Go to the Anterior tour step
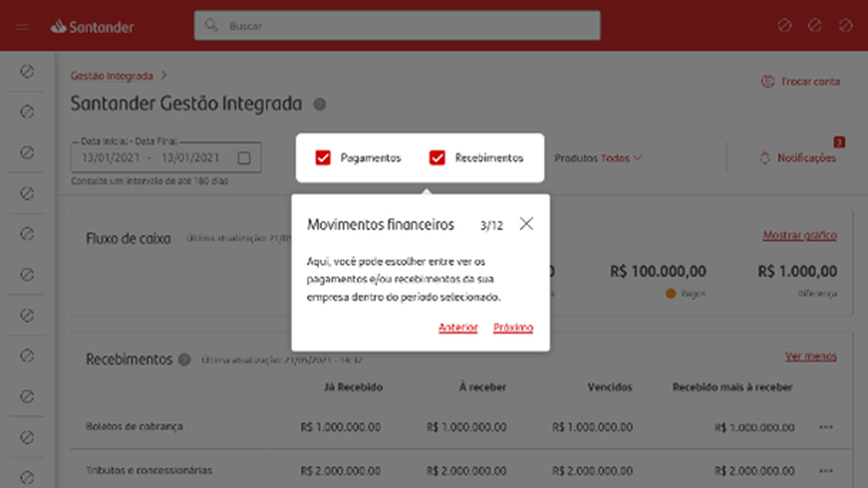 pyautogui.click(x=458, y=327)
